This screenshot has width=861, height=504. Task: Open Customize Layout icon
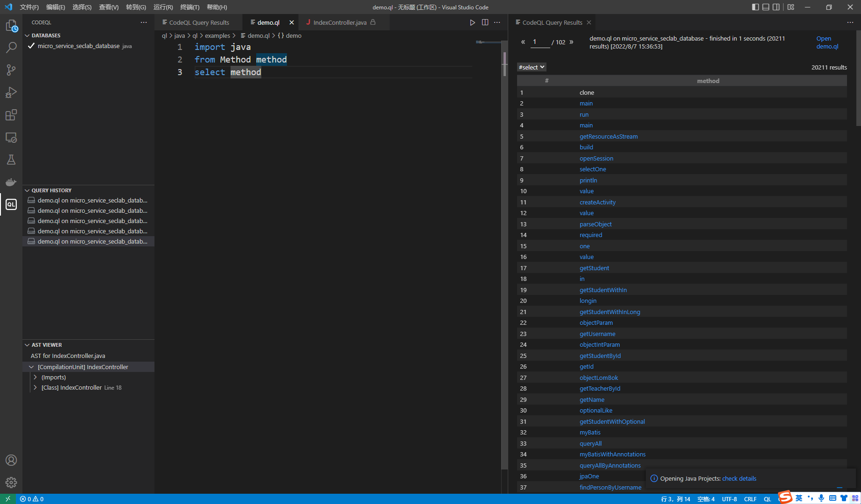pyautogui.click(x=791, y=7)
